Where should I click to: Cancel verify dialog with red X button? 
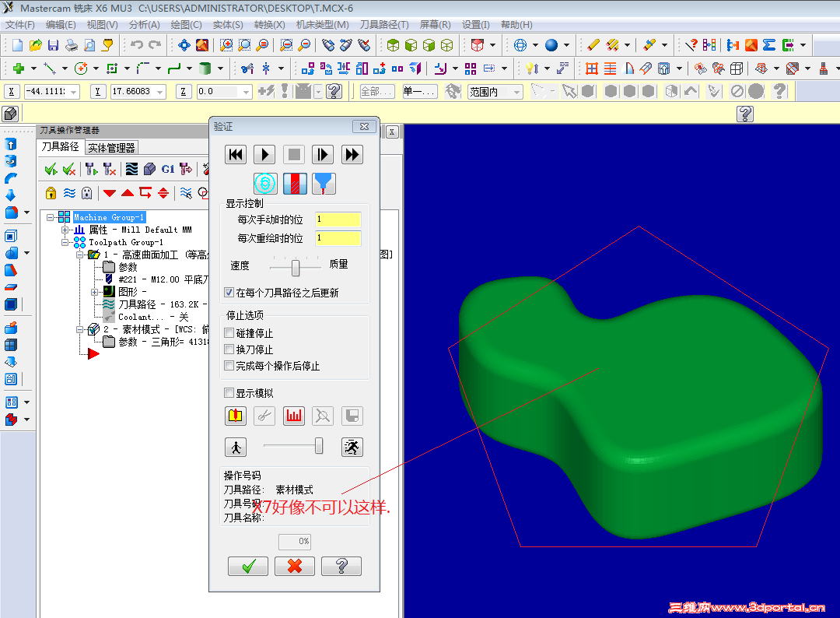coord(295,566)
